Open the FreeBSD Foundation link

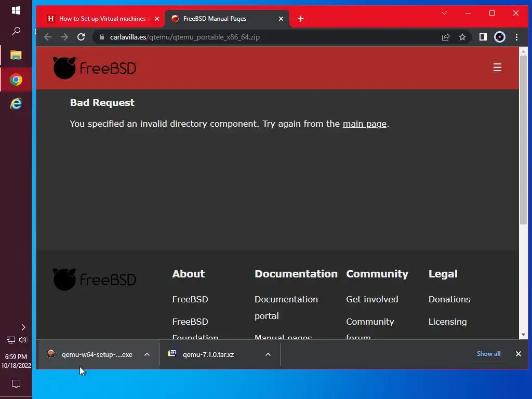coord(195,329)
